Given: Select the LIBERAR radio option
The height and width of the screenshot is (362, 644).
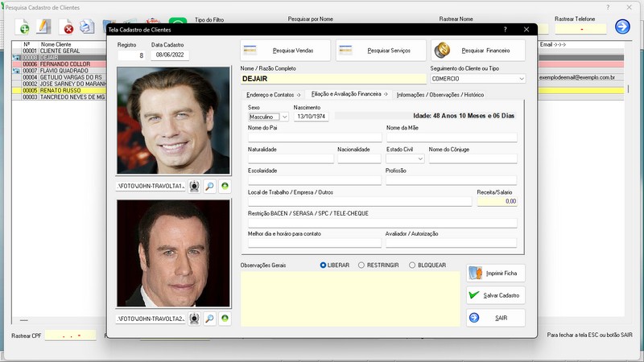Looking at the screenshot, I should pyautogui.click(x=324, y=265).
